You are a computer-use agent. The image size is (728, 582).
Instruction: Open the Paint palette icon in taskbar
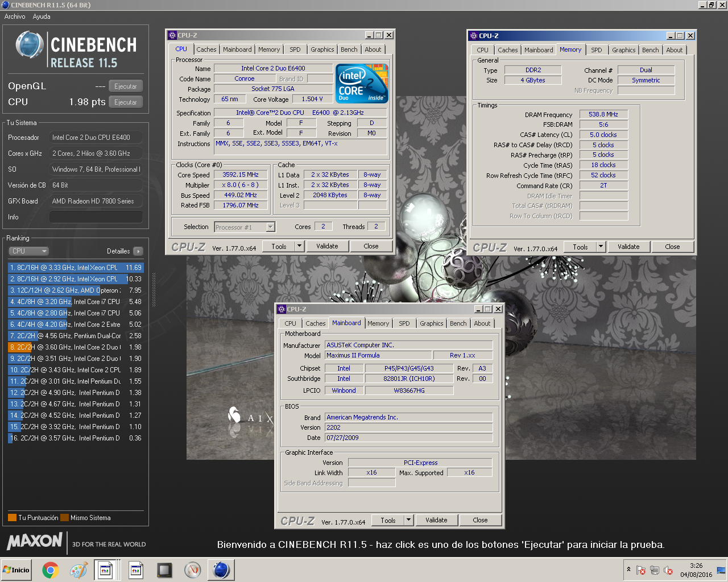pos(78,570)
